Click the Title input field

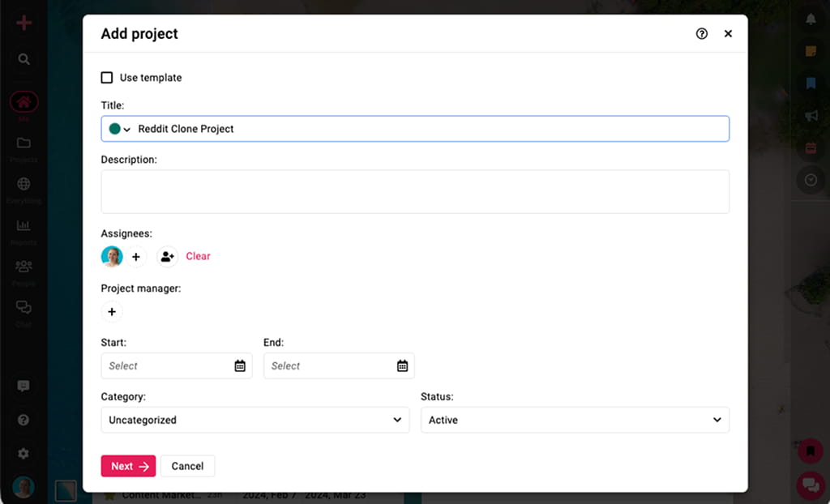tap(415, 129)
